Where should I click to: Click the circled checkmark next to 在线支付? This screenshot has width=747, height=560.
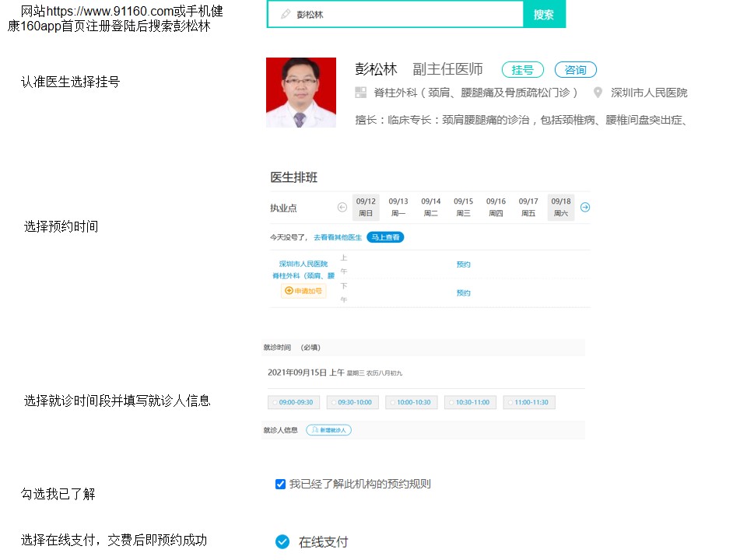(x=282, y=542)
